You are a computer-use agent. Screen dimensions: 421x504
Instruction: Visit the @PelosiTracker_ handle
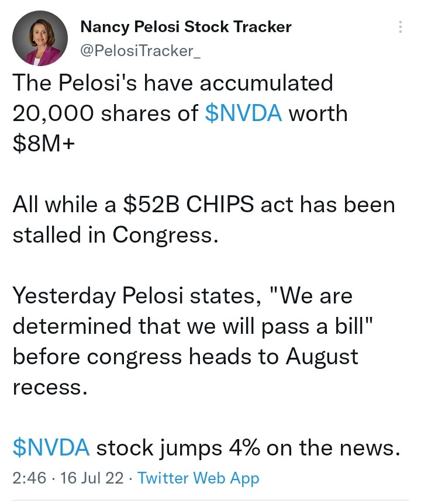click(140, 51)
